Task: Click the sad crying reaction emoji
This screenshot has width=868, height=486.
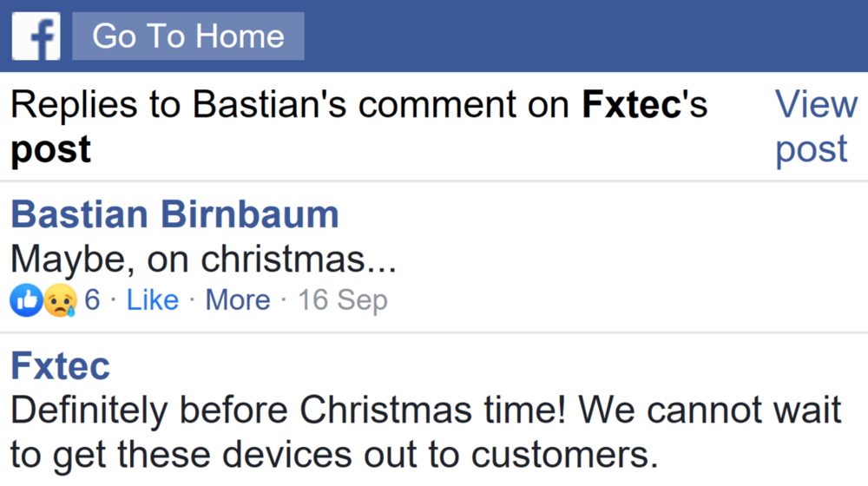Action: pyautogui.click(x=60, y=301)
